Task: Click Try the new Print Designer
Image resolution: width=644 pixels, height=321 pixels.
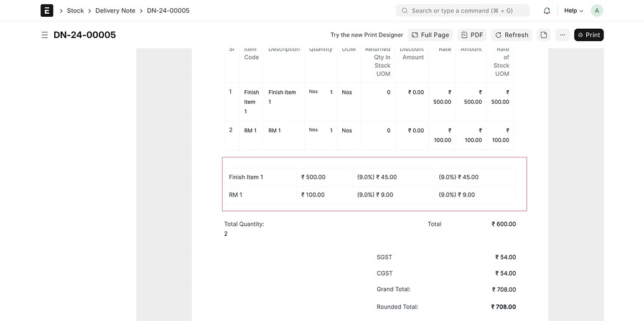Action: (x=366, y=35)
